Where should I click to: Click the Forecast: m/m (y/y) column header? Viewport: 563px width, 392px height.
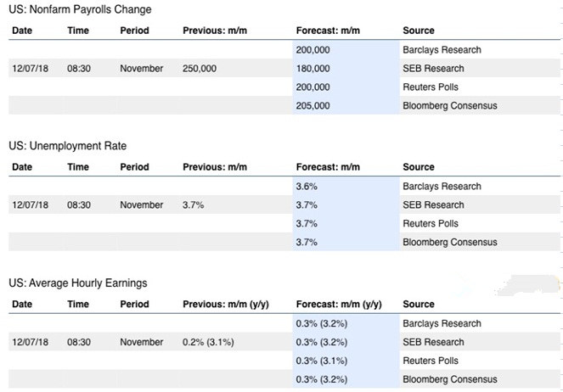pyautogui.click(x=339, y=304)
